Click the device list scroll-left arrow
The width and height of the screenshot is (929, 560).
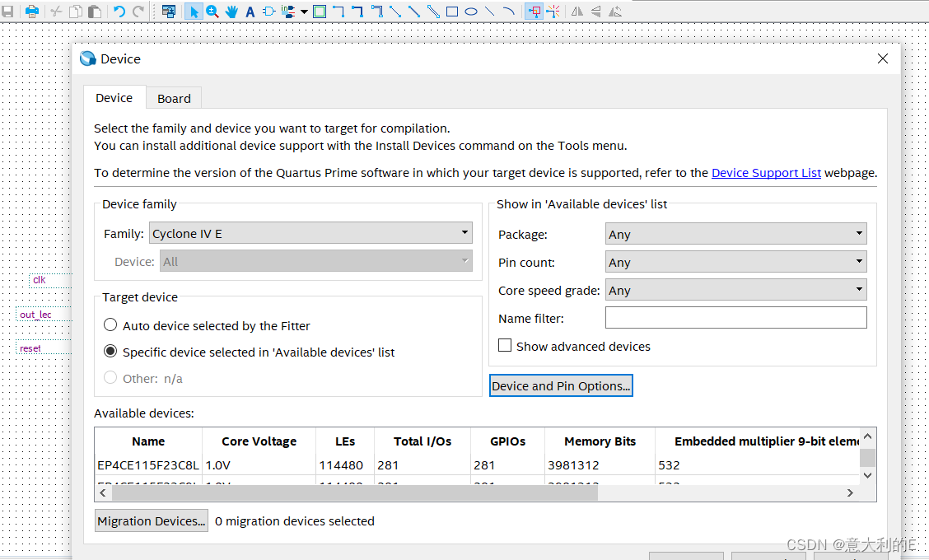(103, 493)
